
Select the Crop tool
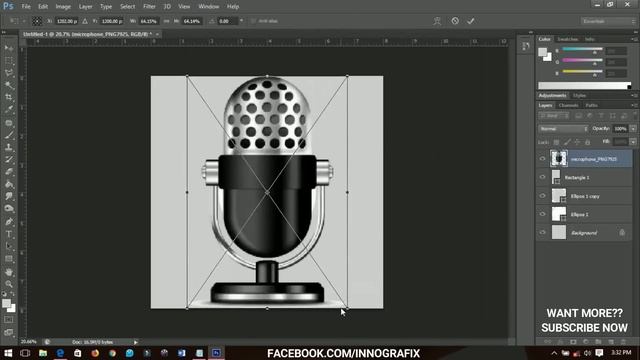click(9, 97)
